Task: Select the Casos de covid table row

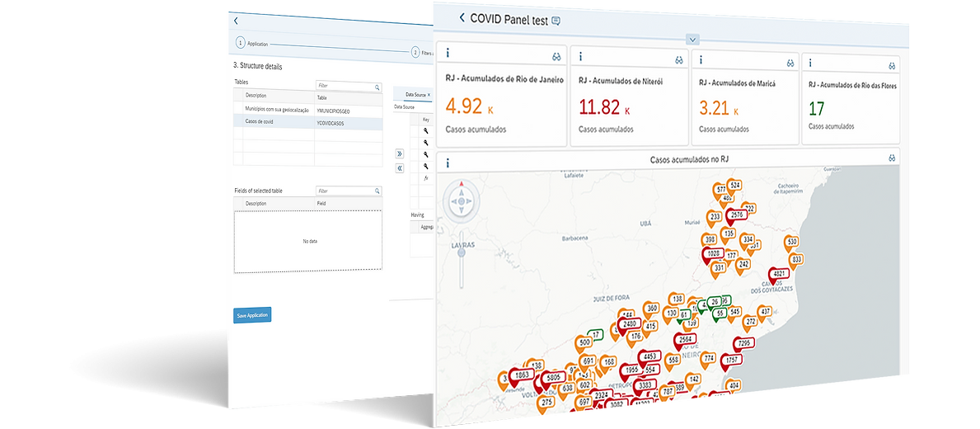Action: click(272, 123)
